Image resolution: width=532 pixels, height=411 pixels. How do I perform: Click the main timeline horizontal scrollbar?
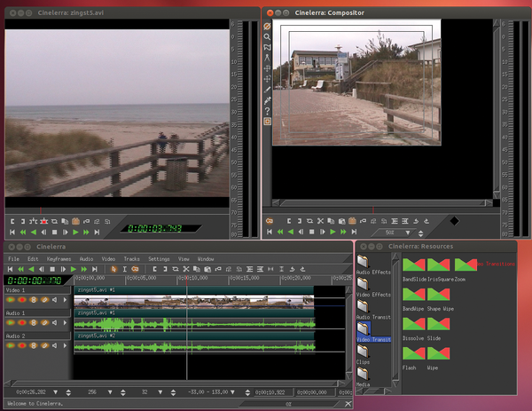(175, 383)
